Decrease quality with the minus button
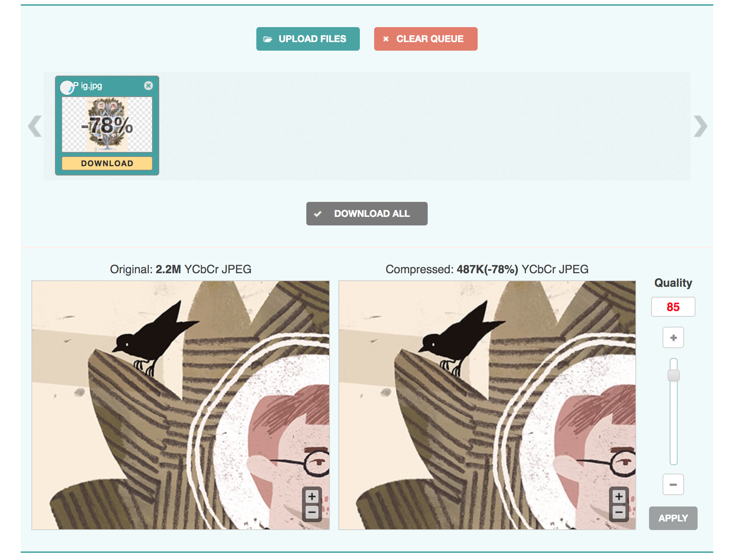This screenshot has height=560, width=729. (673, 484)
